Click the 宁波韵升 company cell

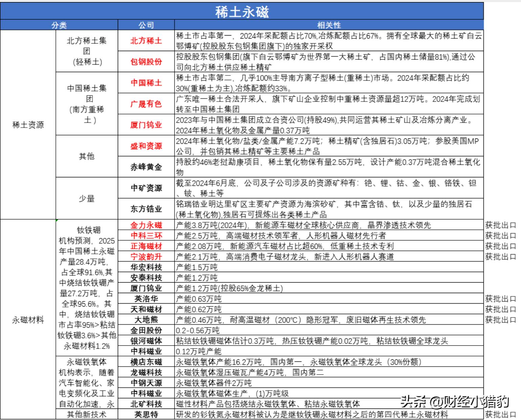pos(146,256)
